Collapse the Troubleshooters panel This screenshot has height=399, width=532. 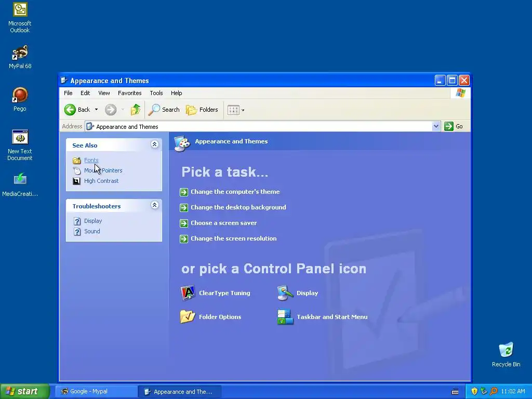154,205
